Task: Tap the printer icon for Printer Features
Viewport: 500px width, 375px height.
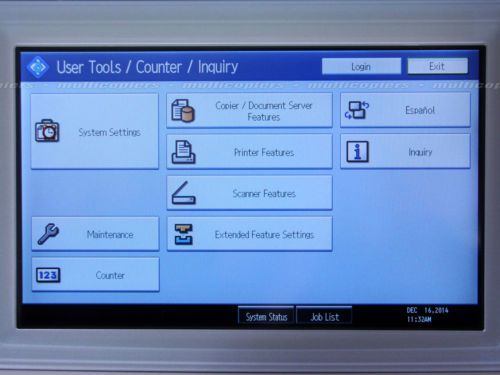Action: [183, 152]
